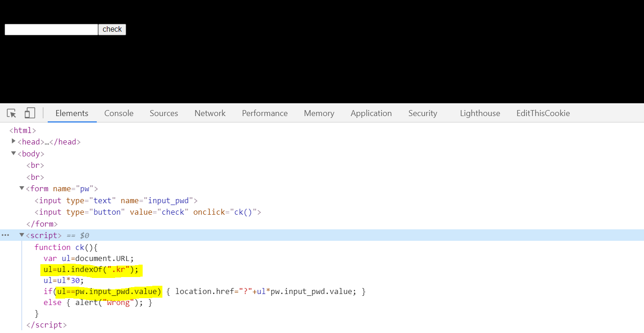Switch to the Elements tab
Viewport: 644px width, 333px height.
pyautogui.click(x=72, y=113)
